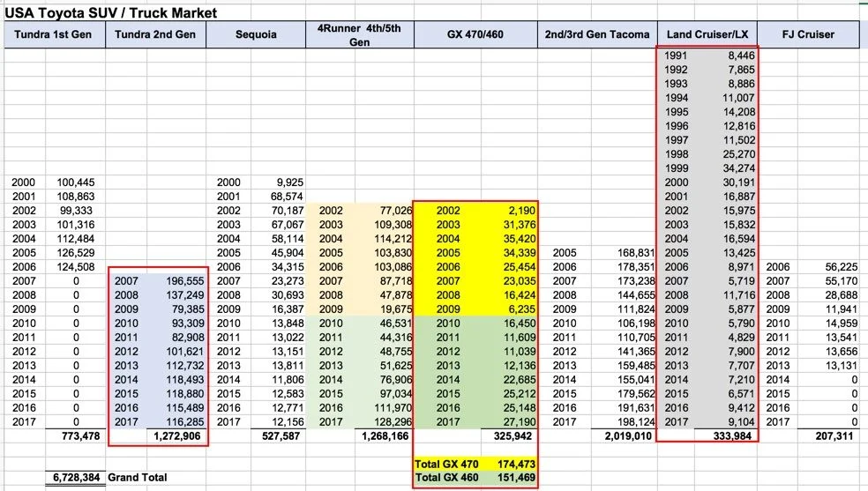Click Tacoma total 2,019,010
The height and width of the screenshot is (491, 868).
point(628,435)
